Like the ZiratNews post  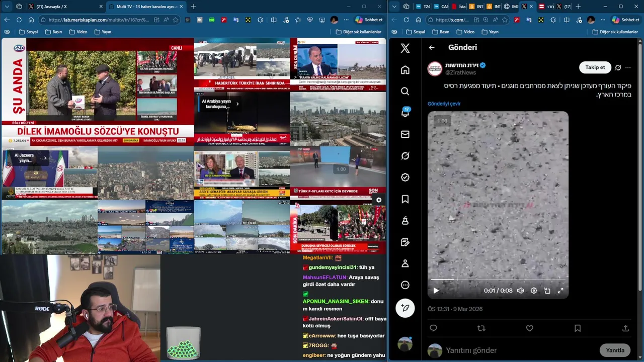tap(529, 328)
